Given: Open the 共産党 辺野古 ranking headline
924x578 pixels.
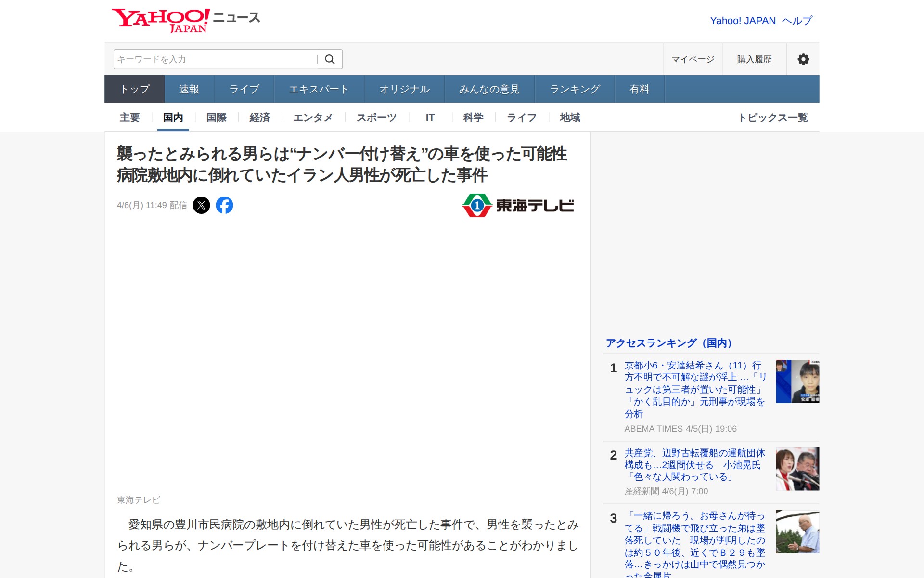Looking at the screenshot, I should (694, 465).
